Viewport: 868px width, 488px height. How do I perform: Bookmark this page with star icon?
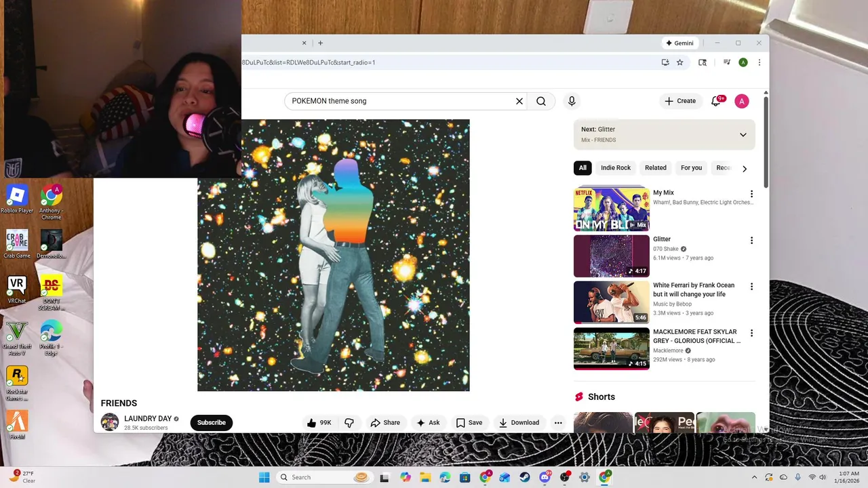679,62
